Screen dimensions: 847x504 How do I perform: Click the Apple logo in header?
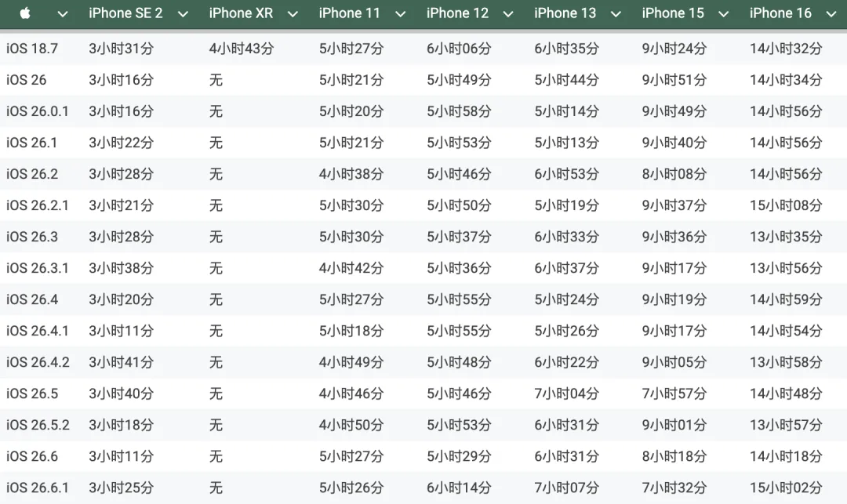point(25,13)
